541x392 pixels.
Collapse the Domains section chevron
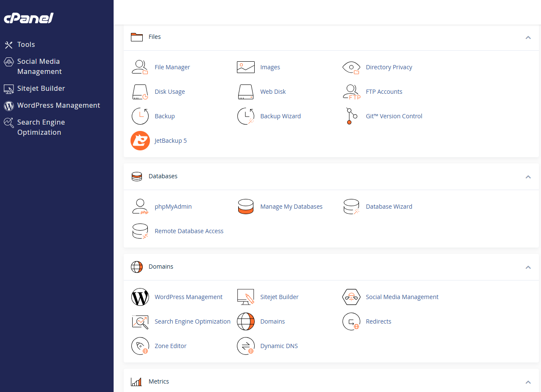(x=528, y=267)
